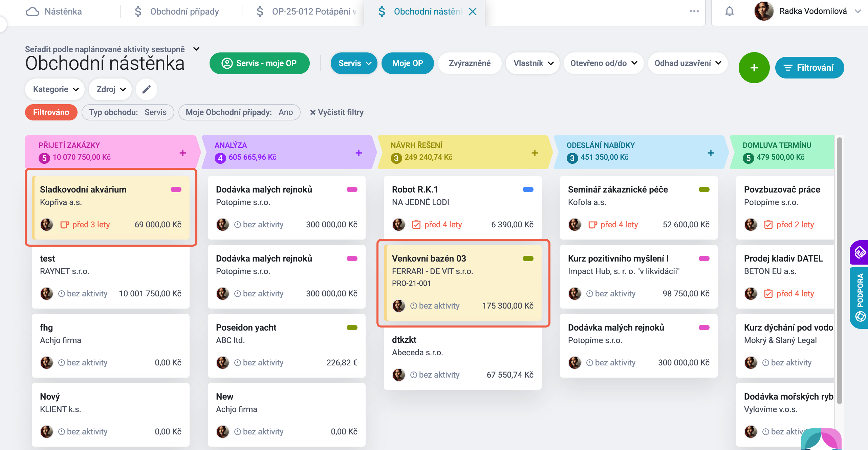Click the activity icon on Sladkovodní akvárium card
The height and width of the screenshot is (450, 868).
tap(64, 225)
